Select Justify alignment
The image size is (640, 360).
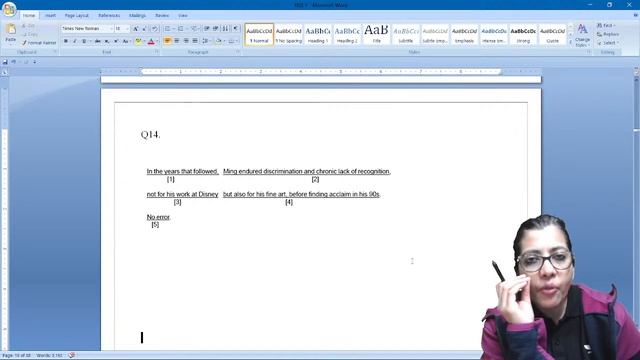[195, 41]
